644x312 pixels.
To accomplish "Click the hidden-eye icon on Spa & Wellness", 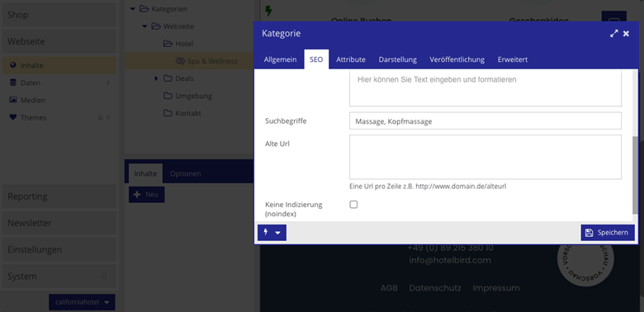I will [x=180, y=61].
